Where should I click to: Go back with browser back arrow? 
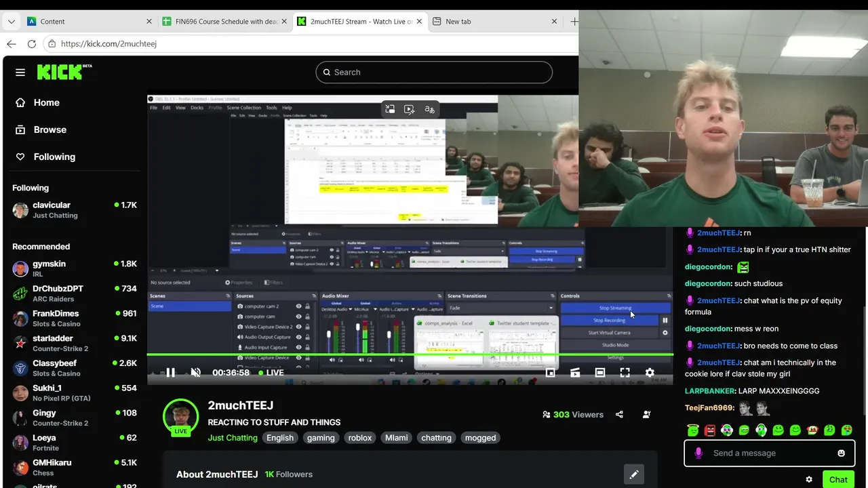11,43
